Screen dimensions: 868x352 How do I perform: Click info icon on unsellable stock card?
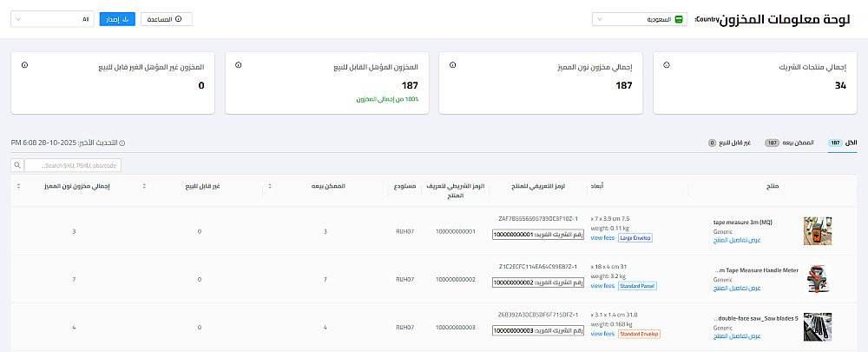click(24, 65)
